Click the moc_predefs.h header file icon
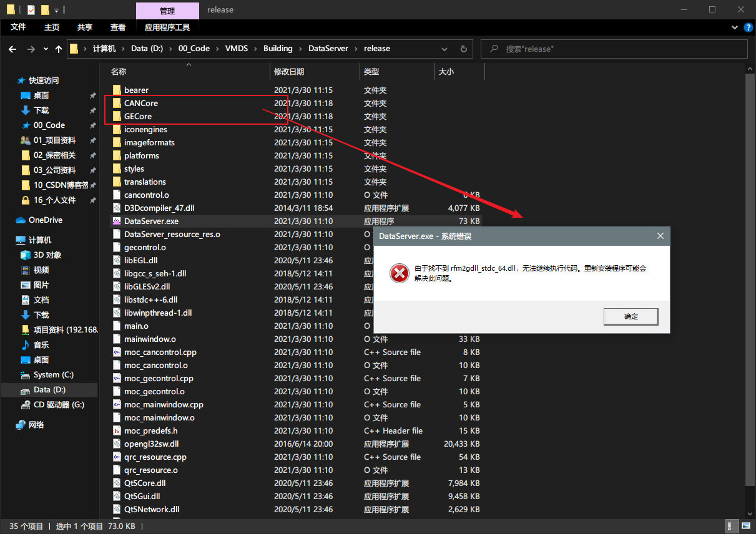756x534 pixels. (117, 430)
